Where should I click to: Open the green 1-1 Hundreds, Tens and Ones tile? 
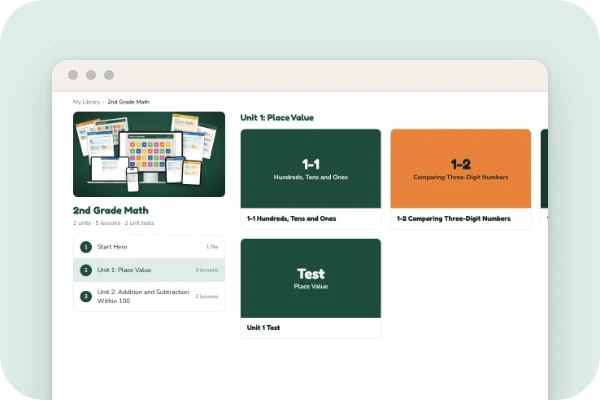311,168
